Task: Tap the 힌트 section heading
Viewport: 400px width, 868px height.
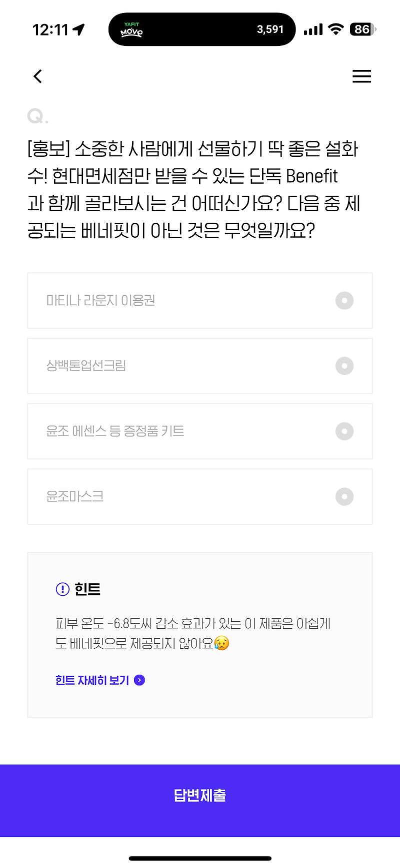Action: (87, 589)
